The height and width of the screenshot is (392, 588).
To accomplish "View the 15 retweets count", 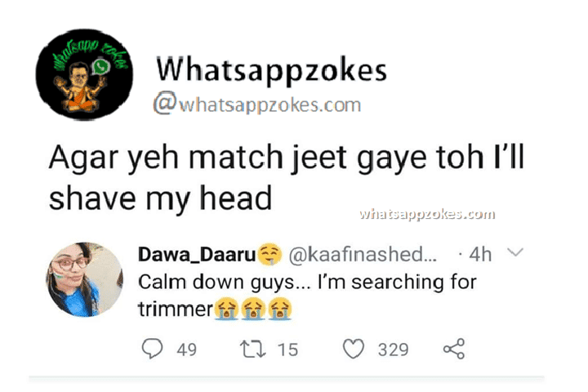I will point(287,350).
